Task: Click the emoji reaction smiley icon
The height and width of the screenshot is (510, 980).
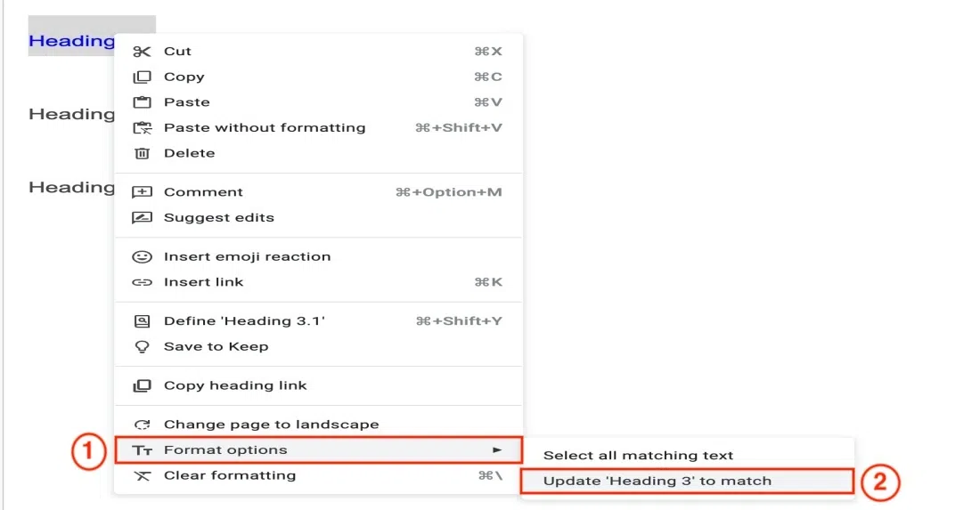Action: [x=142, y=256]
